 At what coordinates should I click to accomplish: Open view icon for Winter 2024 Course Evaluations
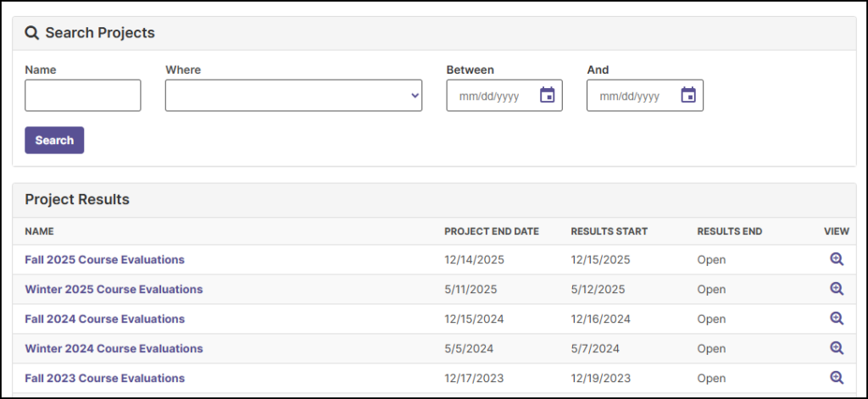(x=837, y=348)
